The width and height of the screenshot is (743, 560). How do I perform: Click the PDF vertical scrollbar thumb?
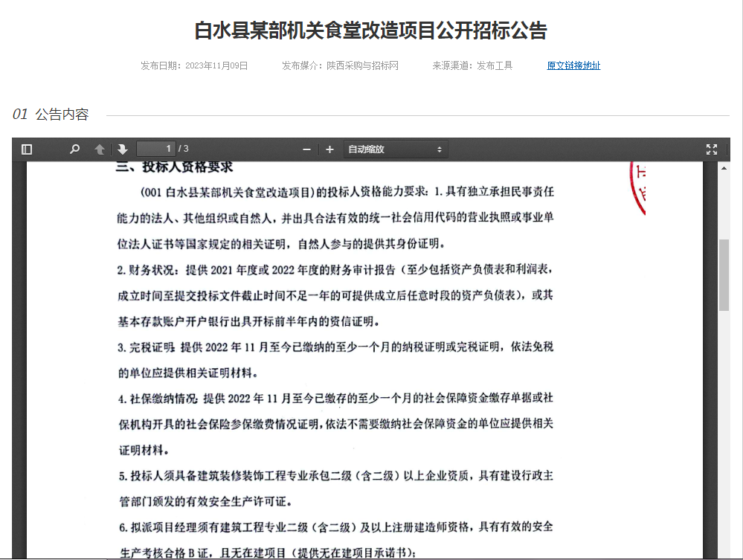click(724, 274)
